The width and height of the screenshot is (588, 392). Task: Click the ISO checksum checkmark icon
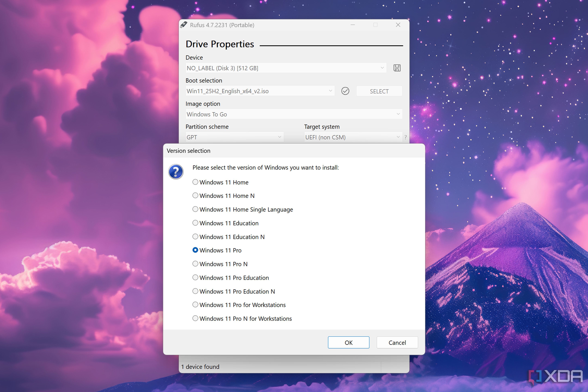345,91
